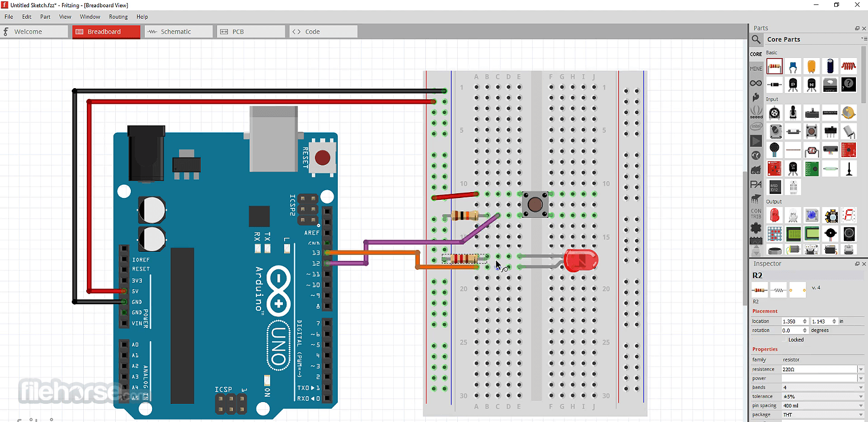Choose the orange tantalum capacitor part
The height and width of the screenshot is (422, 868).
812,66
